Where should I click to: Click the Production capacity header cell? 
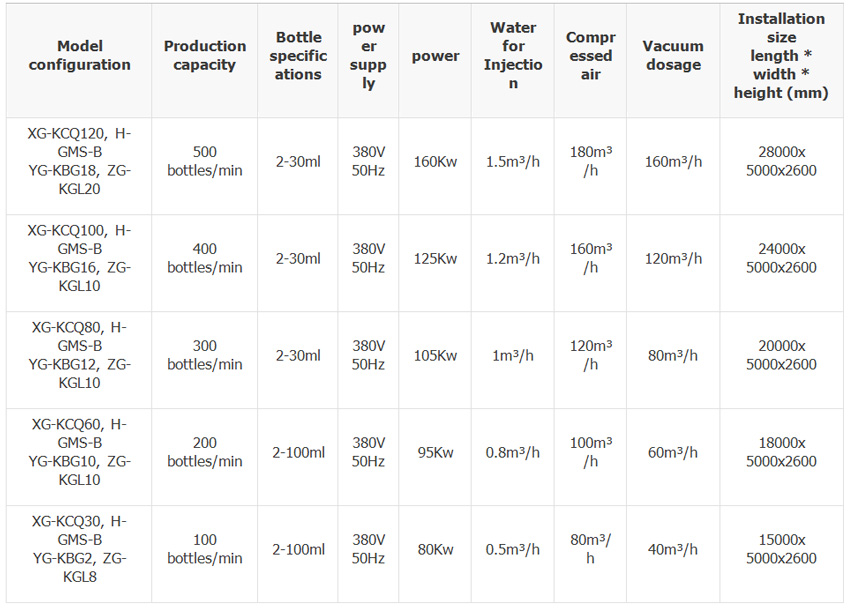click(205, 56)
